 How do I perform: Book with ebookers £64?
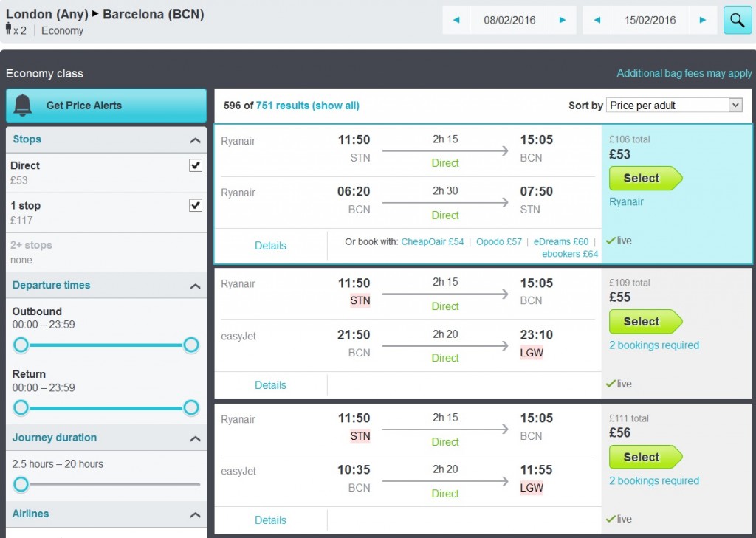[x=570, y=254]
